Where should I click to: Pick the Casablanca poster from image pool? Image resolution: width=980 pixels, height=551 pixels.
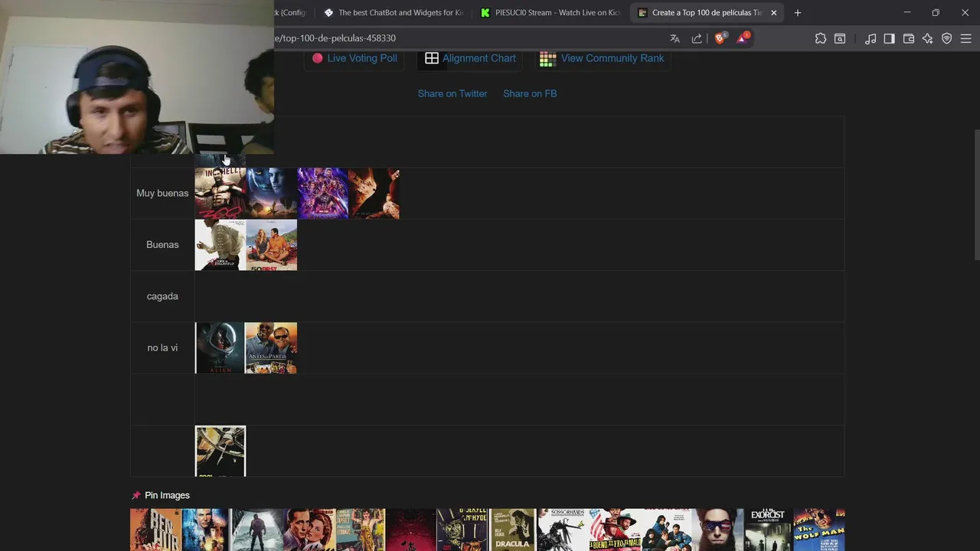309,530
